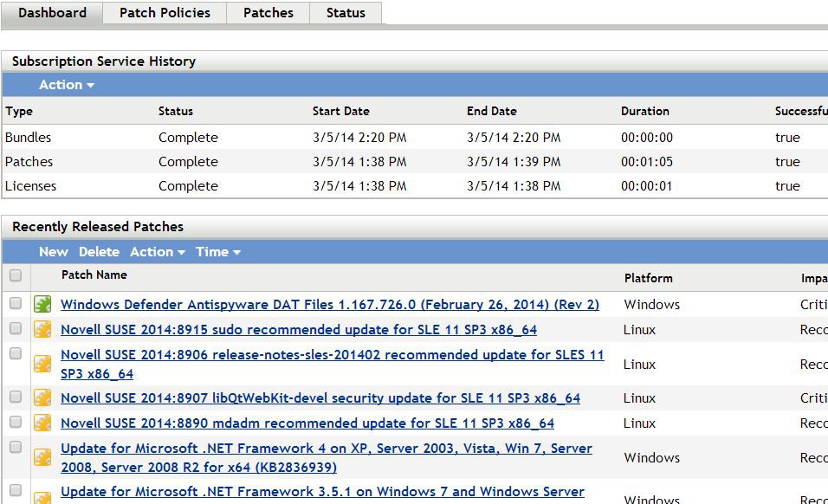Click the 3/5/14 1:39 PM end date
The image size is (828, 504).
514,162
